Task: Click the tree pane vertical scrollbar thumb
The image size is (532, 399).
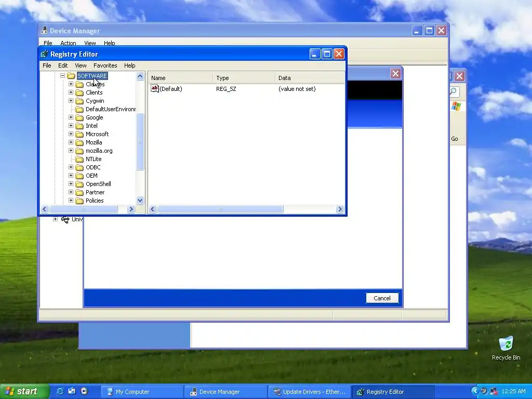Action: [140, 141]
